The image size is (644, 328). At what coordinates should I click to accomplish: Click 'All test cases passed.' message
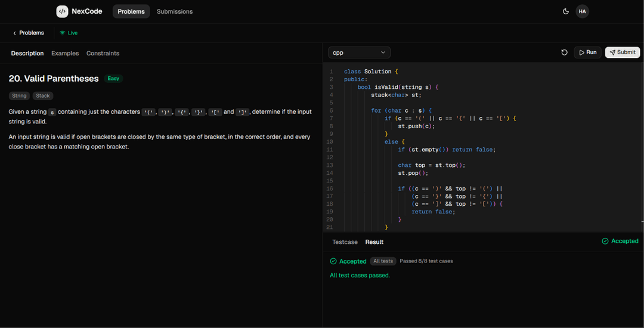coord(360,276)
